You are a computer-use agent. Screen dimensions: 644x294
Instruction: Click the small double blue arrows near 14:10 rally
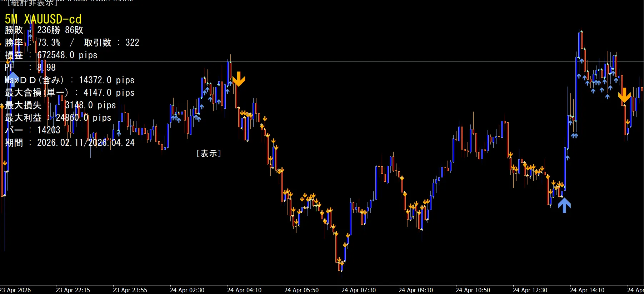[574, 136]
